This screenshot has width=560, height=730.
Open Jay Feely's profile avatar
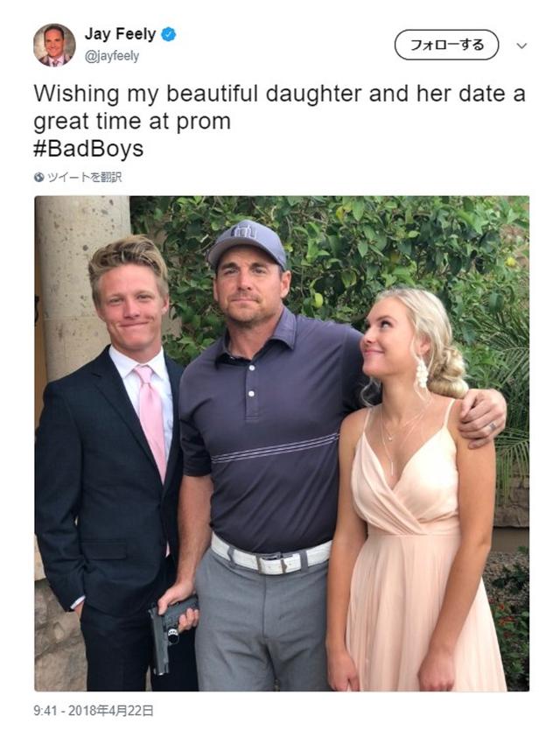pos(54,45)
